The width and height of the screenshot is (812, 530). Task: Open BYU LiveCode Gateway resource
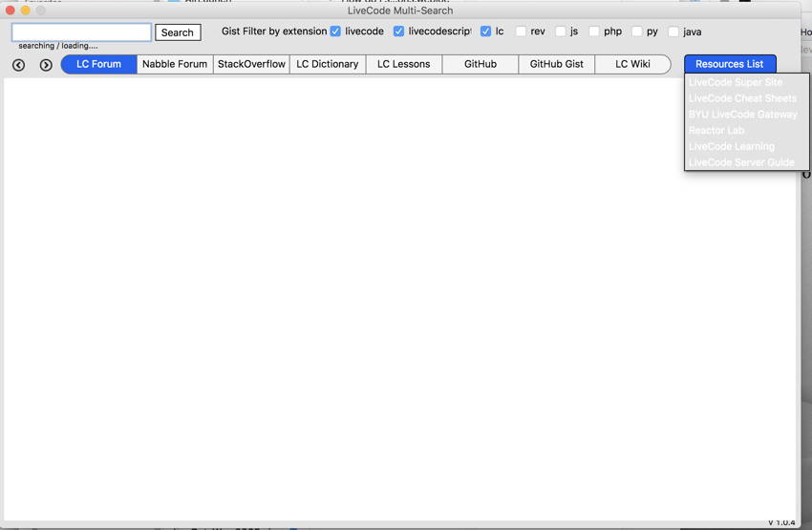[742, 115]
